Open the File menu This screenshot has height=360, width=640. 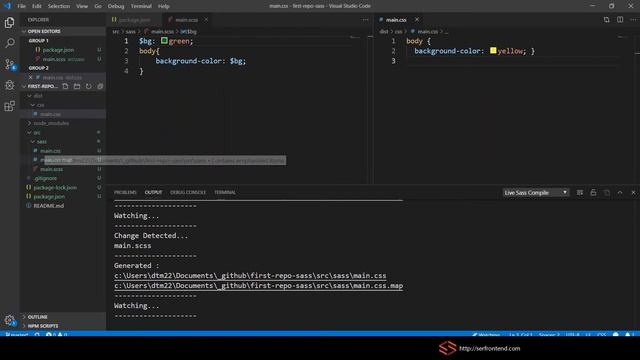22,6
